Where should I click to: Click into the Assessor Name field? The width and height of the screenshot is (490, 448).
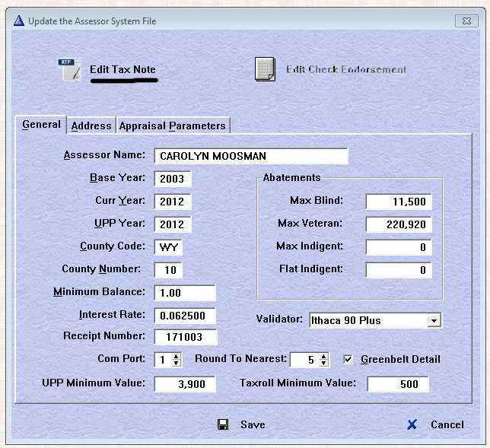[250, 156]
